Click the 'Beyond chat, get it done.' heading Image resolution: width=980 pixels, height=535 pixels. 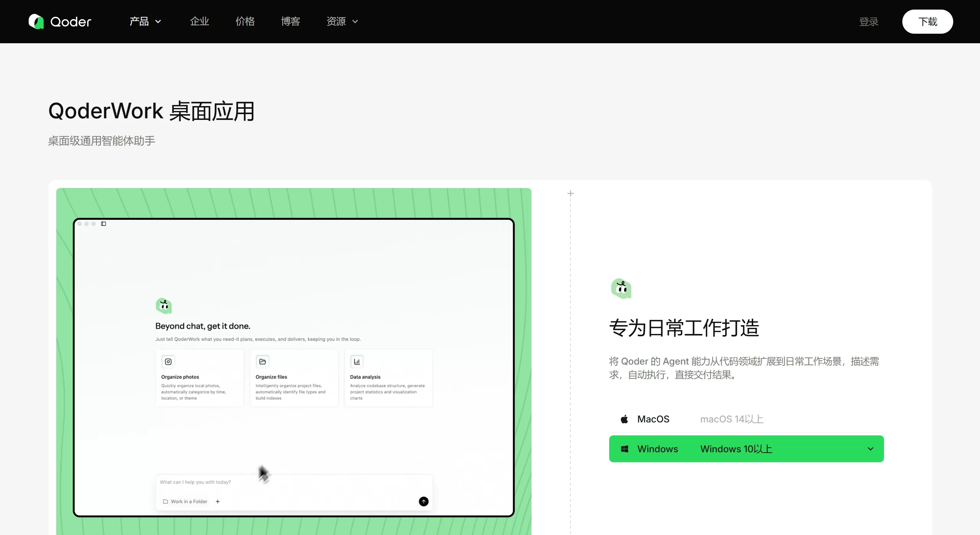pos(203,326)
